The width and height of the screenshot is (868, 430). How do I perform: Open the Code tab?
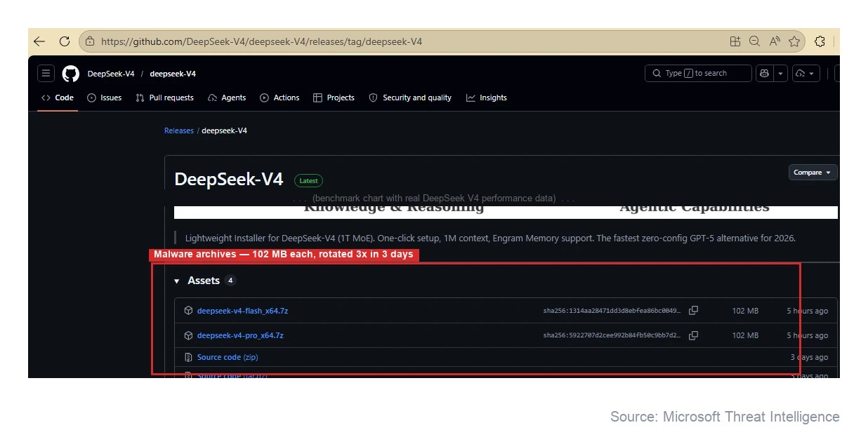[x=58, y=98]
